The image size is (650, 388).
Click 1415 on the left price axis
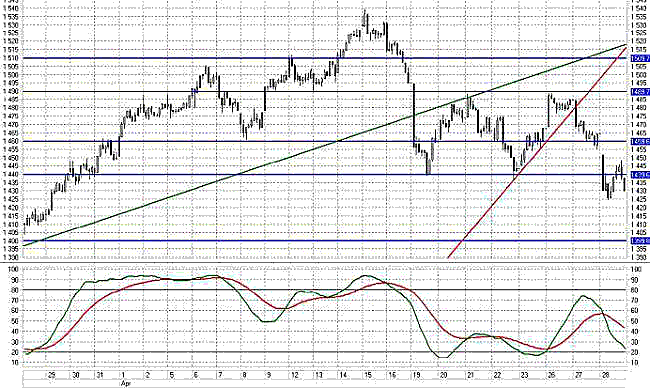[x=12, y=216]
